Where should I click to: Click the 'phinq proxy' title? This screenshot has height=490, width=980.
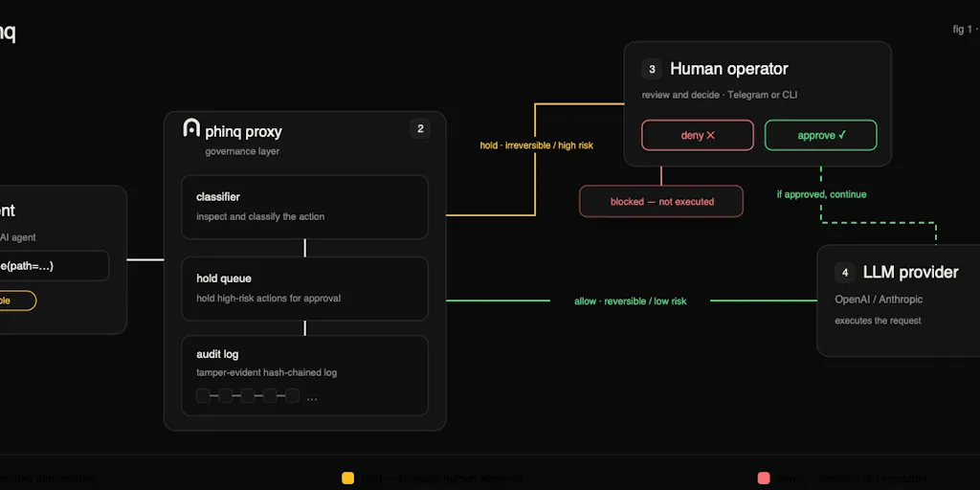243,132
